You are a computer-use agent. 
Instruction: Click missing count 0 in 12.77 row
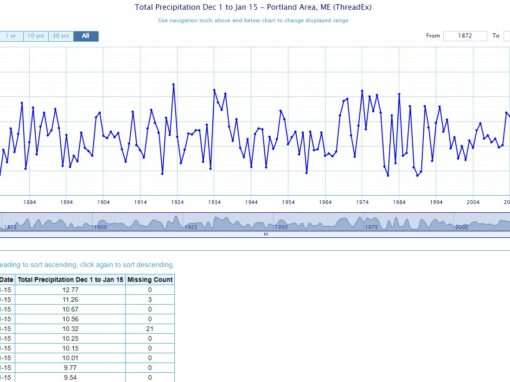pyautogui.click(x=150, y=290)
